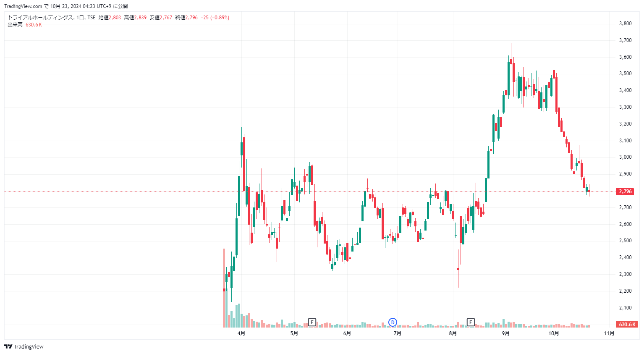
Task: Click the first E earnings marker near May
Action: (312, 322)
